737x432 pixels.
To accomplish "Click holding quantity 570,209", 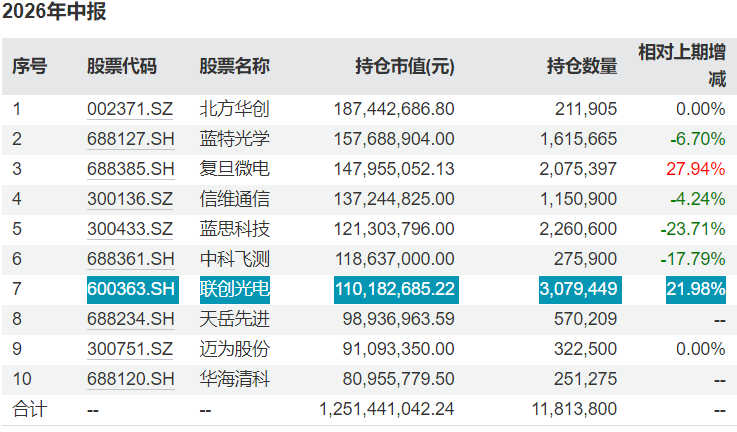I will pyautogui.click(x=585, y=320).
